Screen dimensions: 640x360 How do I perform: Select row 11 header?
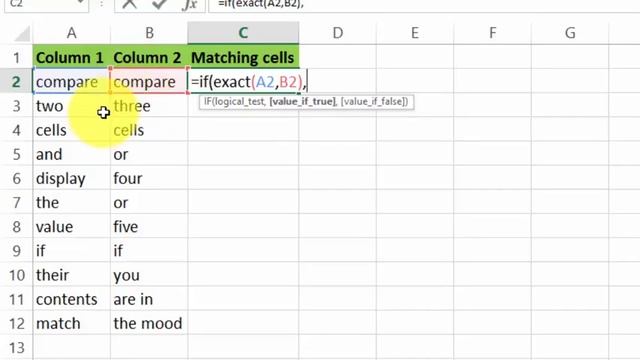coord(16,299)
